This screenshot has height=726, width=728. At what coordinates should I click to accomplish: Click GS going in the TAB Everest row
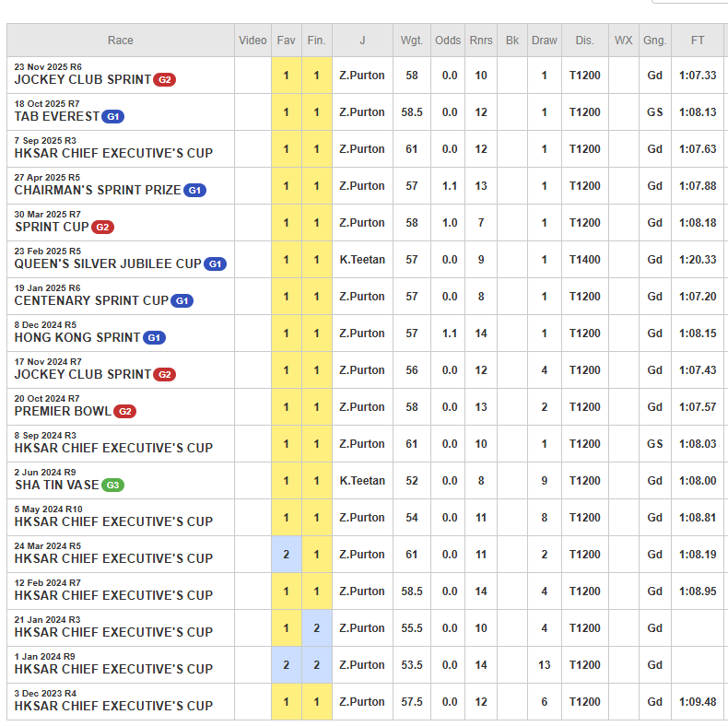tap(654, 112)
